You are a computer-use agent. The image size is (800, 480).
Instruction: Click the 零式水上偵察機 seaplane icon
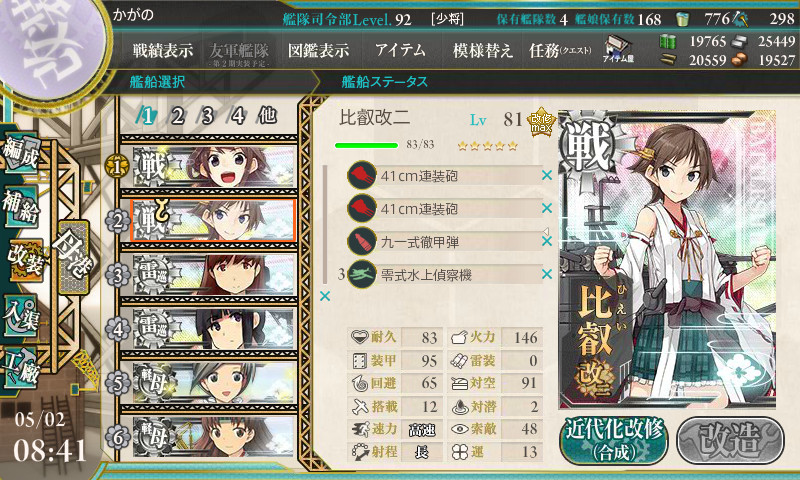362,274
